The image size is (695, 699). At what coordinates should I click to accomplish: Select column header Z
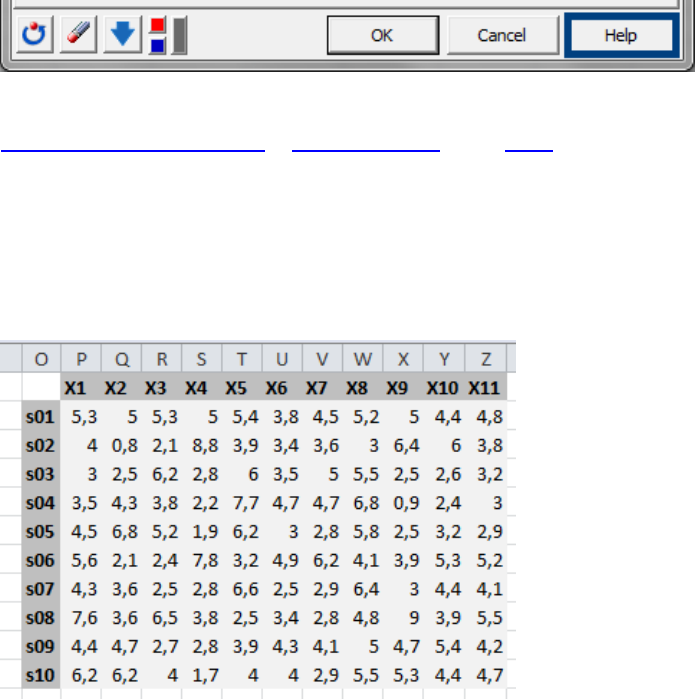pyautogui.click(x=486, y=359)
